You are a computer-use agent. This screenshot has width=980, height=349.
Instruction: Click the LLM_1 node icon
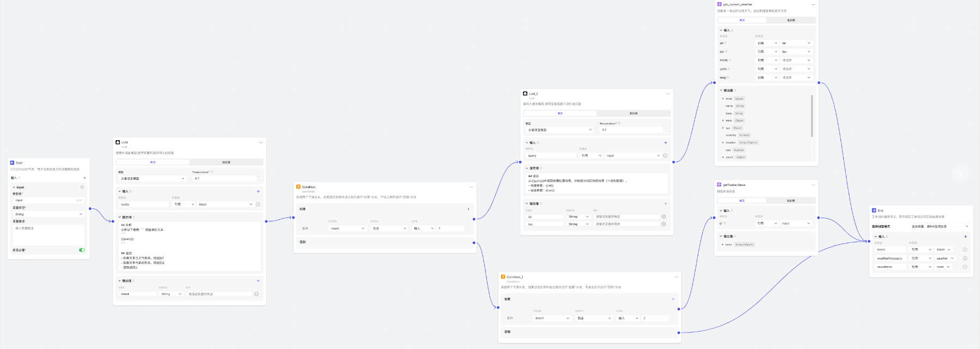point(525,93)
